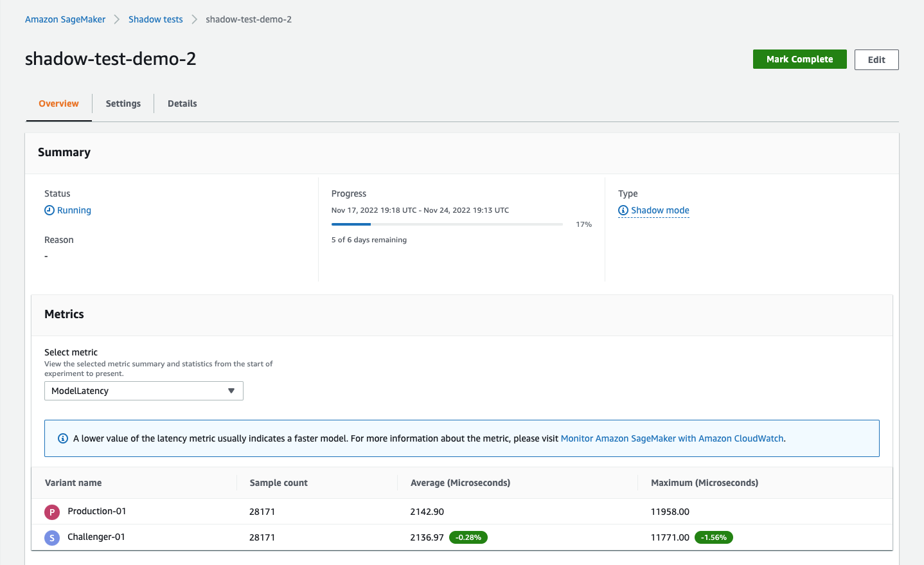Screen dimensions: 924x565
Task: Click the Sample count column header
Action: (x=278, y=483)
